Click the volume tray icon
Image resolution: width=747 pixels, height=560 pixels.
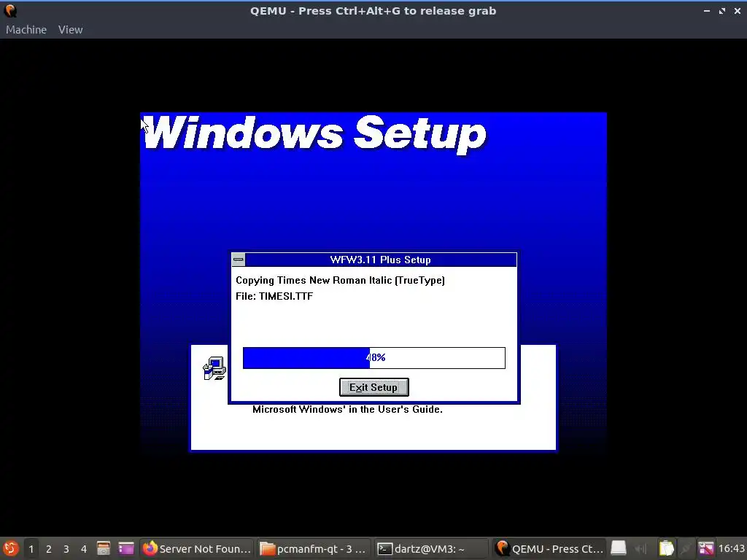pyautogui.click(x=640, y=549)
